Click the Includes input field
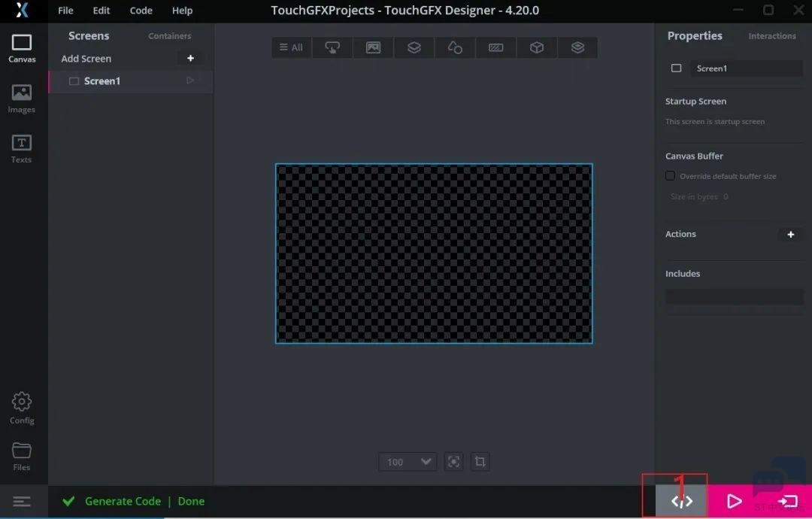Screen dimensions: 812x519 (x=735, y=297)
